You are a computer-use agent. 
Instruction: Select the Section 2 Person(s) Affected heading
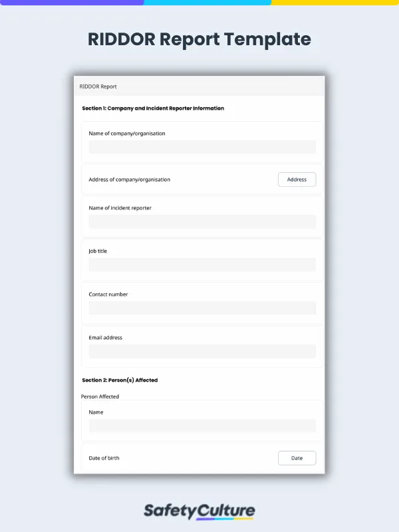tap(120, 380)
